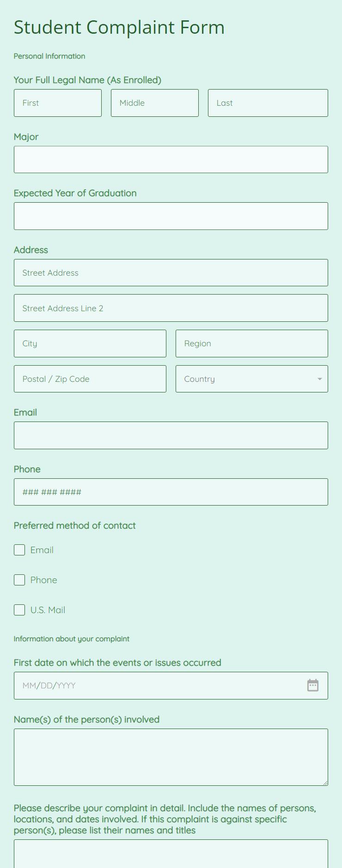Tick the U.S. Mail checkbox
The width and height of the screenshot is (342, 868).
pyautogui.click(x=19, y=610)
